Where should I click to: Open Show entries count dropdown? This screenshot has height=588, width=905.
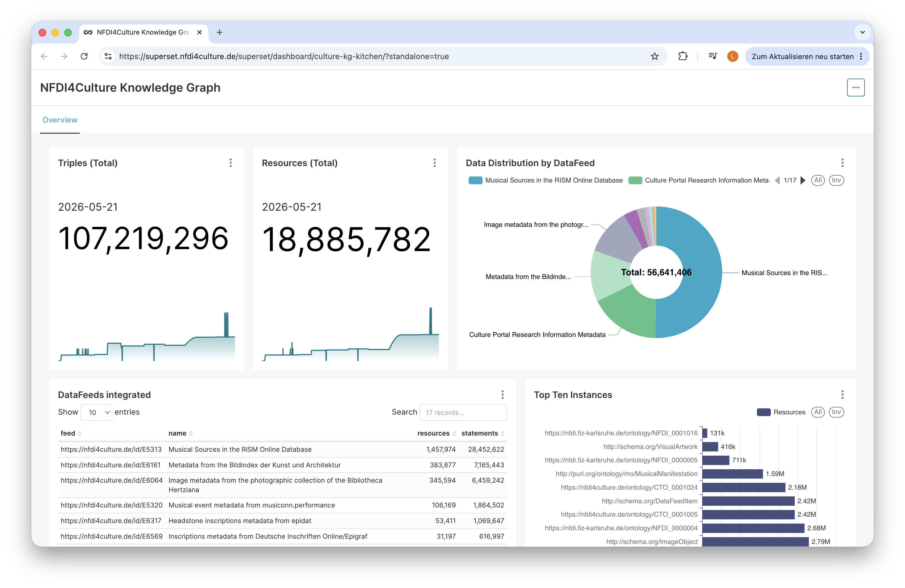(x=96, y=412)
